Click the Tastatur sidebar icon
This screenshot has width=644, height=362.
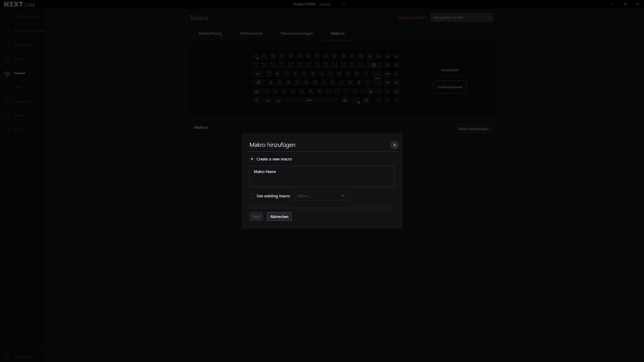(7, 73)
